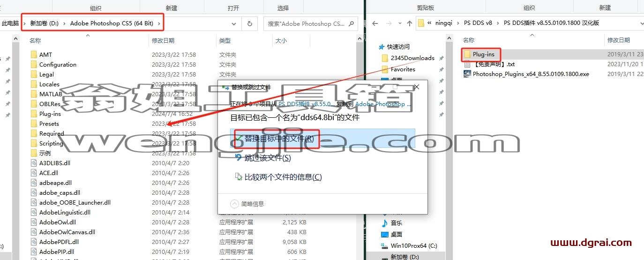Viewport: 644px width, 260px height.
Task: Click the search magnifier icon in left window
Action: pyautogui.click(x=352, y=23)
